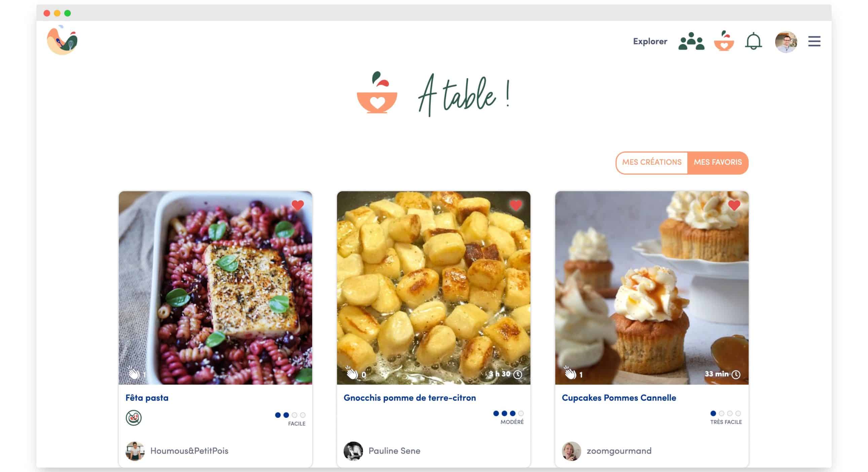Open author Houmous&PetitPois profile
This screenshot has width=868, height=472.
[x=189, y=451]
